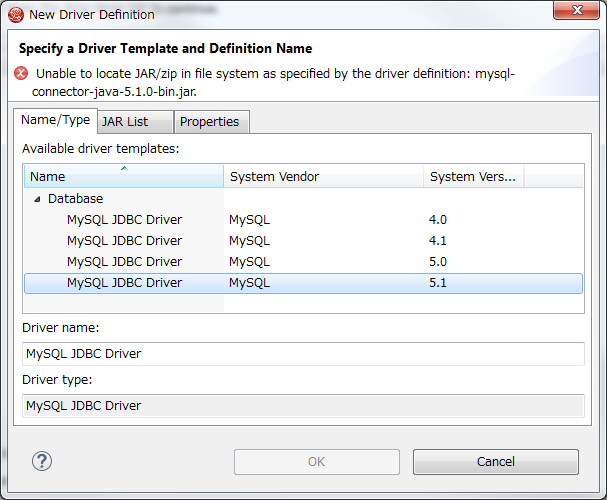This screenshot has width=607, height=500.
Task: Click the Driver name input field
Action: 303,354
